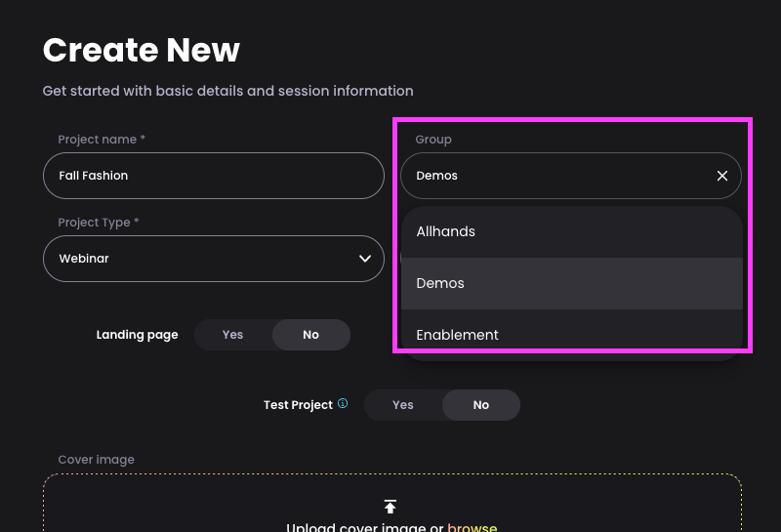Select Demos option in dropdown list

(x=572, y=283)
